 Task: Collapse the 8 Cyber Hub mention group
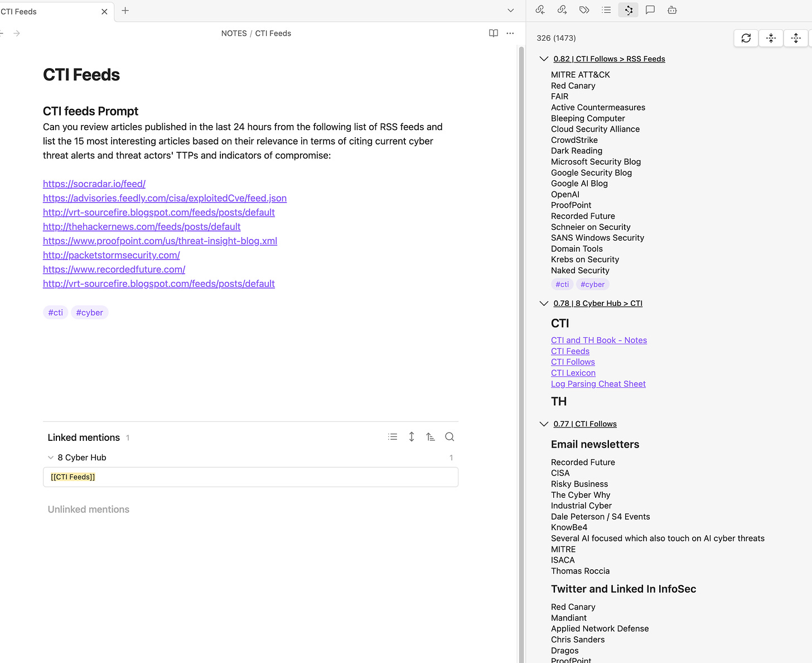click(51, 458)
